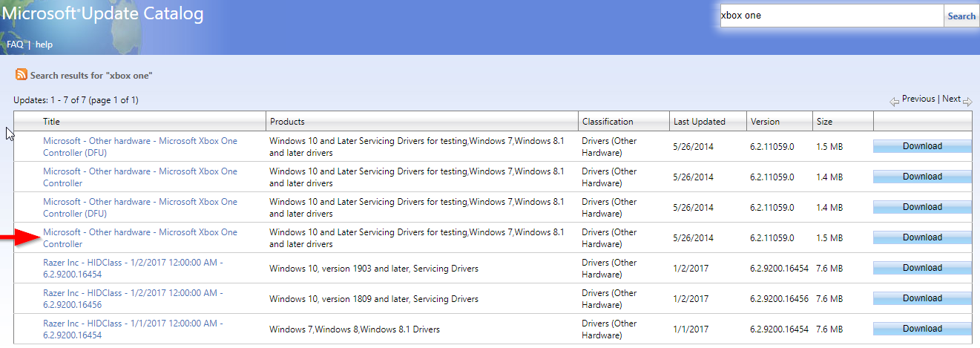
Task: Click the "6.2.9200.16454" version cell in the Windows 7 row
Action: 780,329
